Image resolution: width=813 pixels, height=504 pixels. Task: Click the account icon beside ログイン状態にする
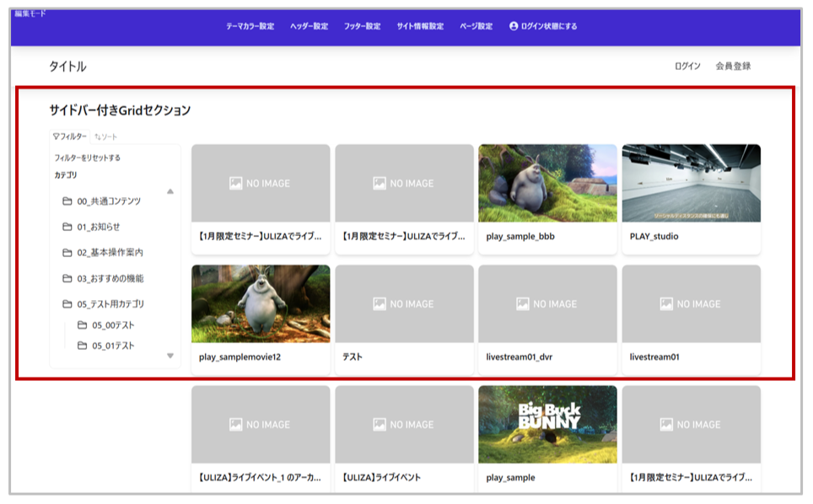(x=514, y=26)
